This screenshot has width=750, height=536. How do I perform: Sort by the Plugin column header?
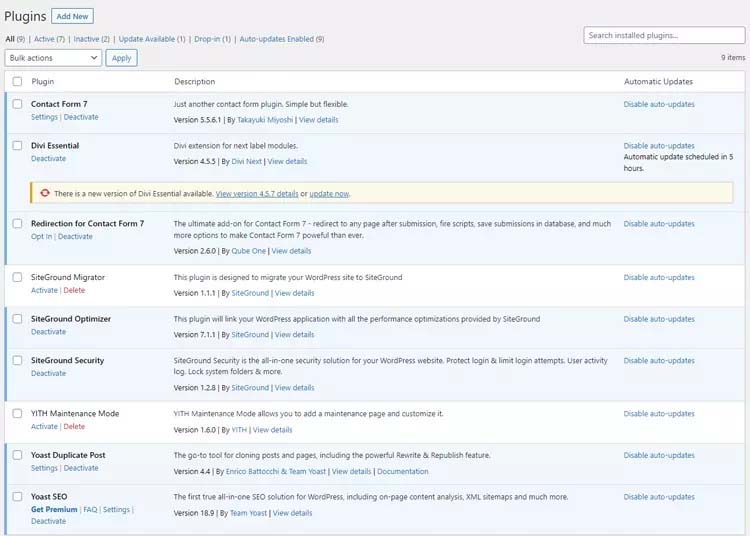point(43,82)
